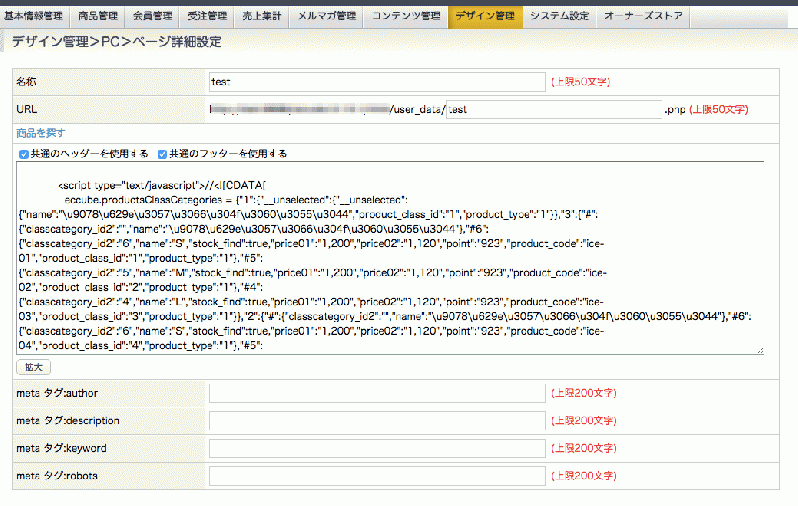798x506 pixels.
Task: Open the コンテンツ管理 tab
Action: [406, 16]
